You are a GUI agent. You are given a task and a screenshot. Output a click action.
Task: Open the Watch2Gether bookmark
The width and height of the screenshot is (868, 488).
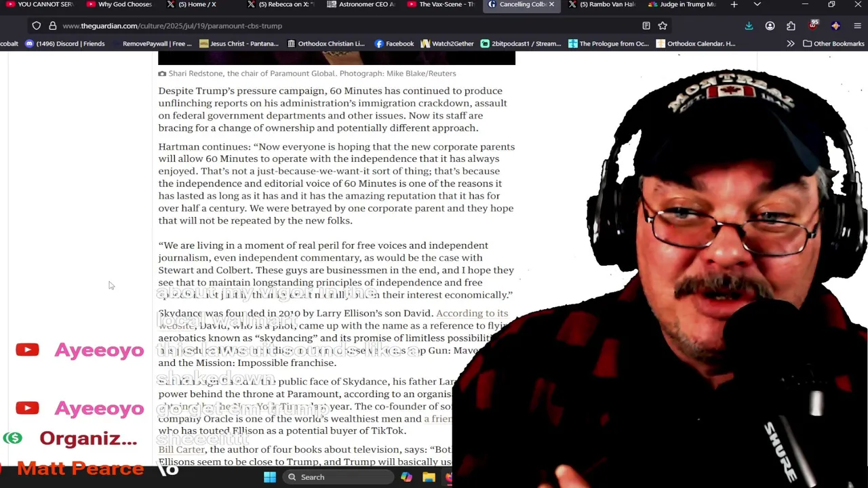pos(447,43)
